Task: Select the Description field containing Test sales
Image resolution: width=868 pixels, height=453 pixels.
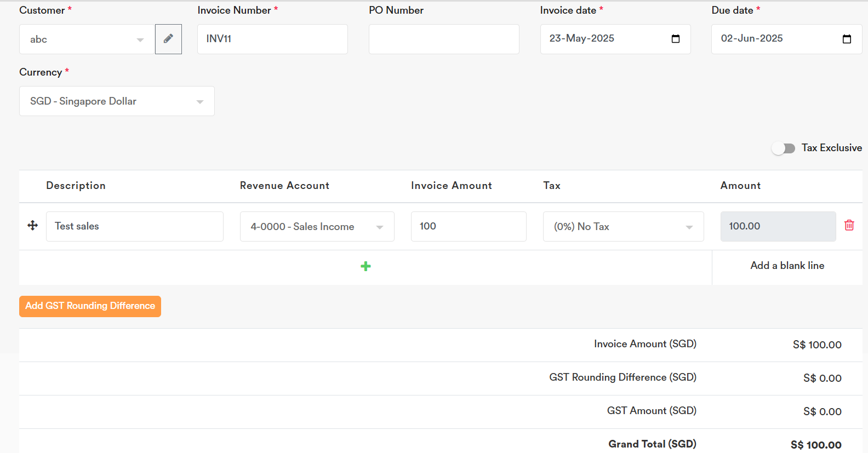Action: [x=134, y=226]
